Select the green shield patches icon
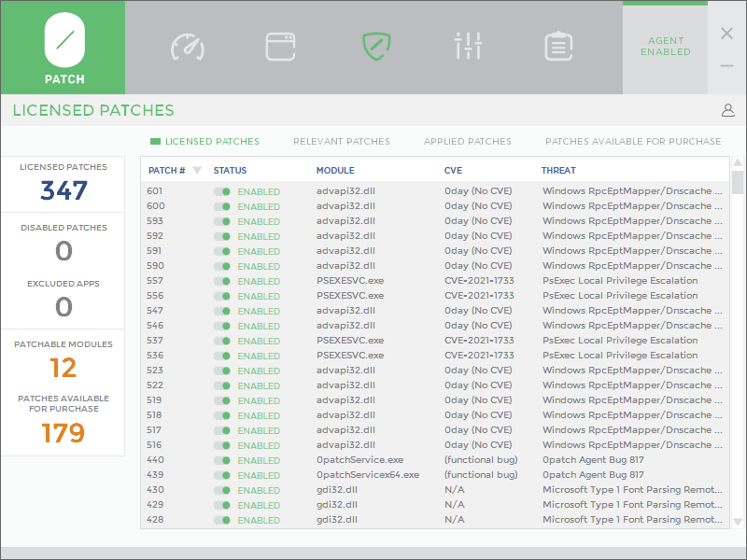 (x=376, y=46)
